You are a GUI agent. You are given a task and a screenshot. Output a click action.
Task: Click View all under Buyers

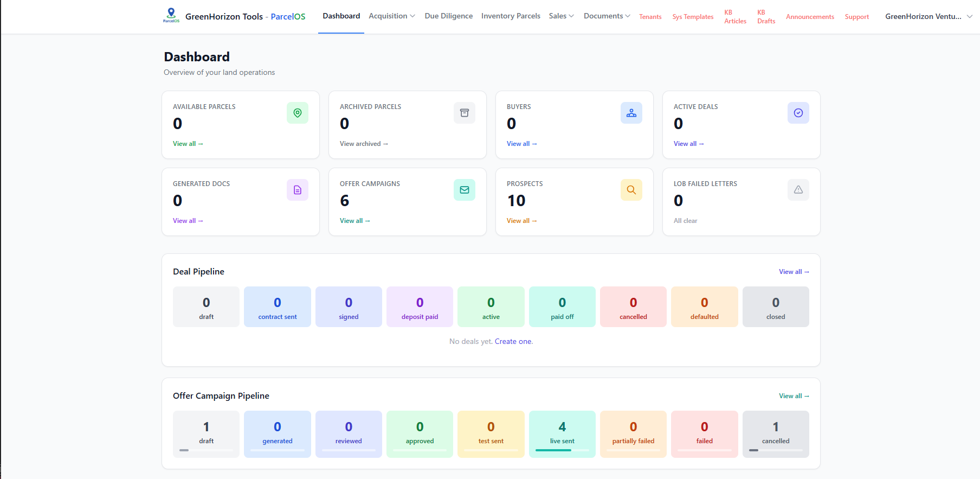521,144
